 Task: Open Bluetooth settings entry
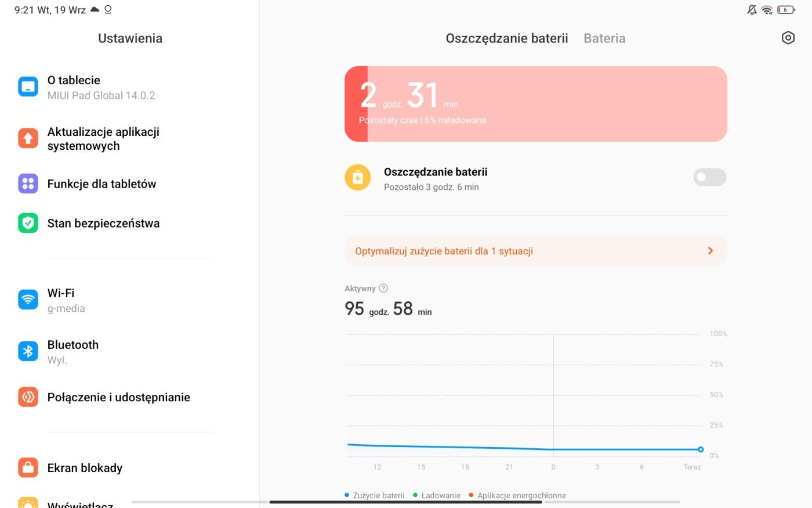point(130,351)
